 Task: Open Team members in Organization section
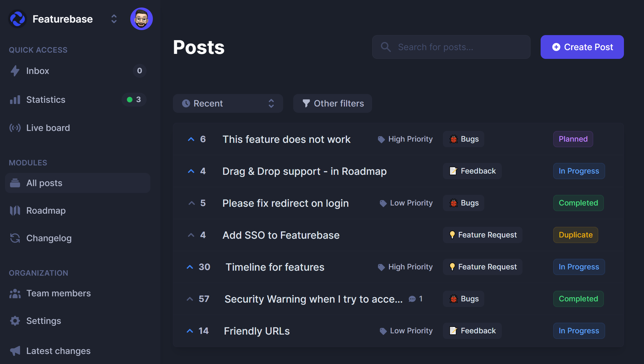pos(58,293)
